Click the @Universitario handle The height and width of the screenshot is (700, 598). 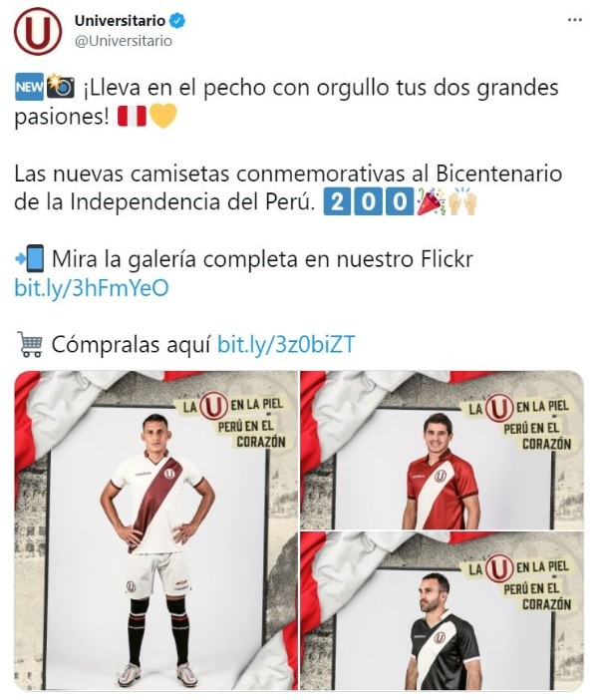pos(124,41)
